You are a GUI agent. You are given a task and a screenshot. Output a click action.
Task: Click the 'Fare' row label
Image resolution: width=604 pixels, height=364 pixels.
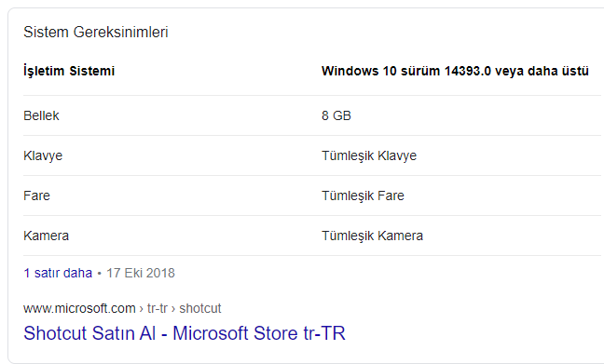coord(36,195)
